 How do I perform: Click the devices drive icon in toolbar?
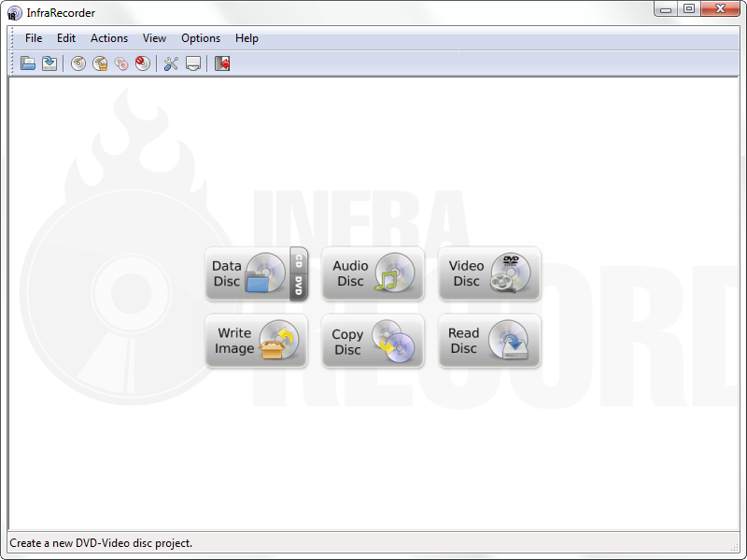click(x=192, y=63)
